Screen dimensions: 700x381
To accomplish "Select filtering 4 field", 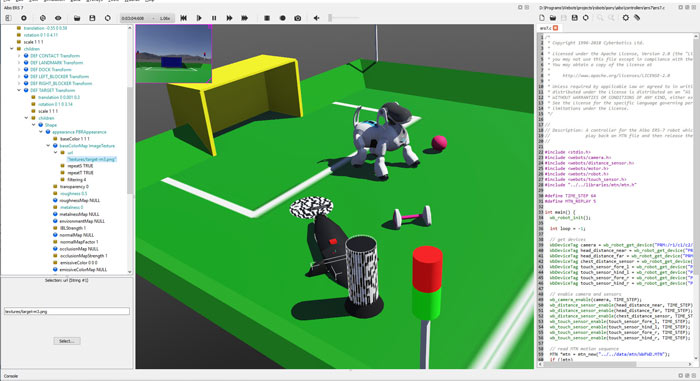I will click(x=76, y=180).
